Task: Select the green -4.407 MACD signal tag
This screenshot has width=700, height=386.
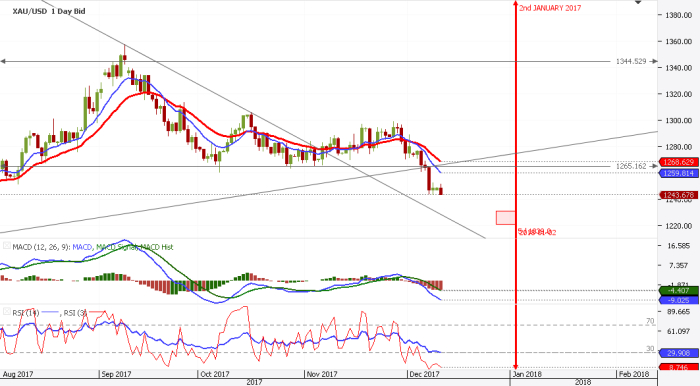Action: tap(679, 291)
